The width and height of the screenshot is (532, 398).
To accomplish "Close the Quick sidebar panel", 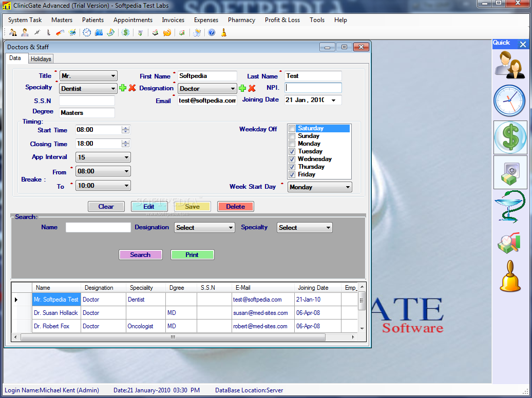I will pyautogui.click(x=523, y=44).
